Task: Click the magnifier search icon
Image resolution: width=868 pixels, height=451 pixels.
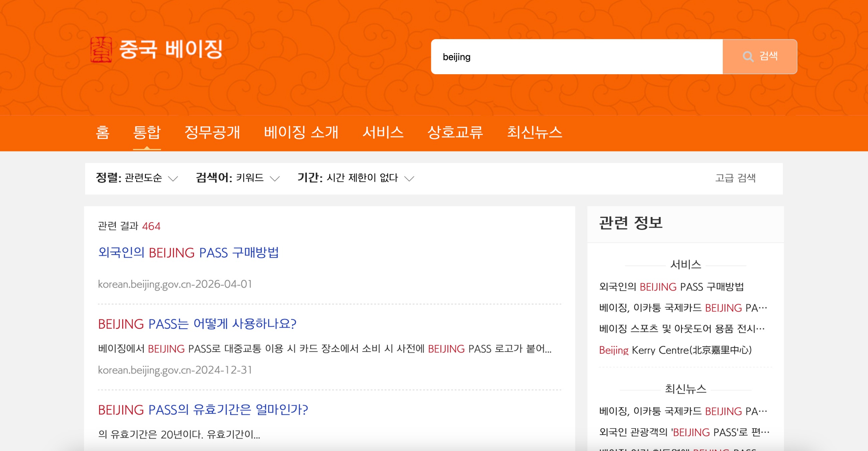Action: [x=748, y=56]
